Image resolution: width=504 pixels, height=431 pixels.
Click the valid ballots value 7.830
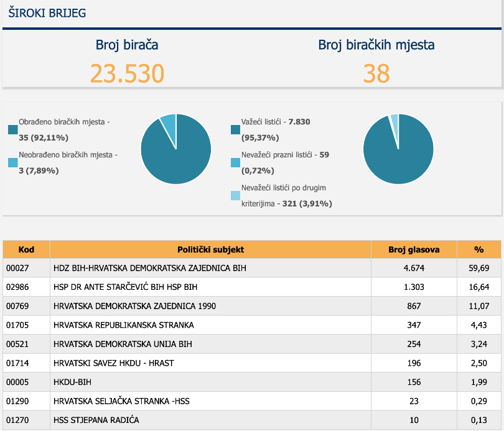(x=299, y=122)
